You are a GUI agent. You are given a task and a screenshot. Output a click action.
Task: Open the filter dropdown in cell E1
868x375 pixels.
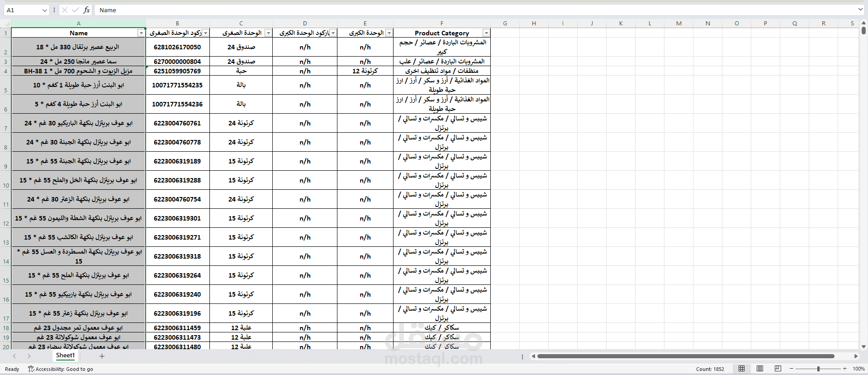(389, 33)
